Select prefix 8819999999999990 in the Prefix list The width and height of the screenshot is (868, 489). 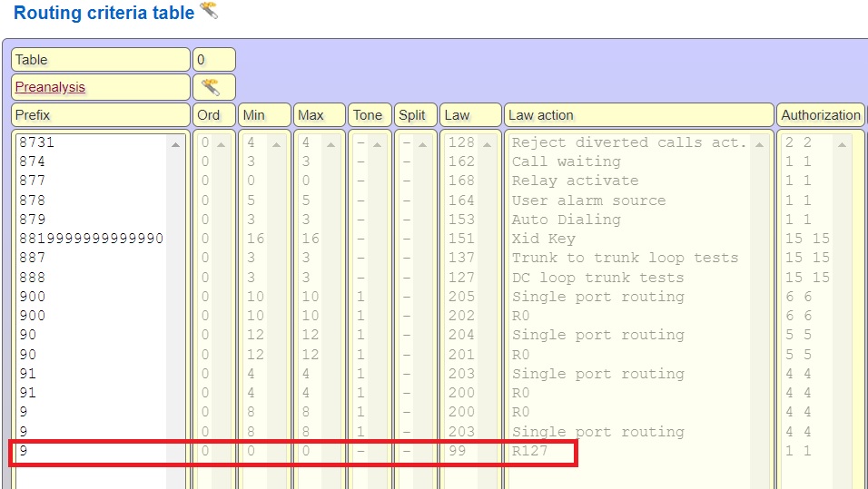91,239
